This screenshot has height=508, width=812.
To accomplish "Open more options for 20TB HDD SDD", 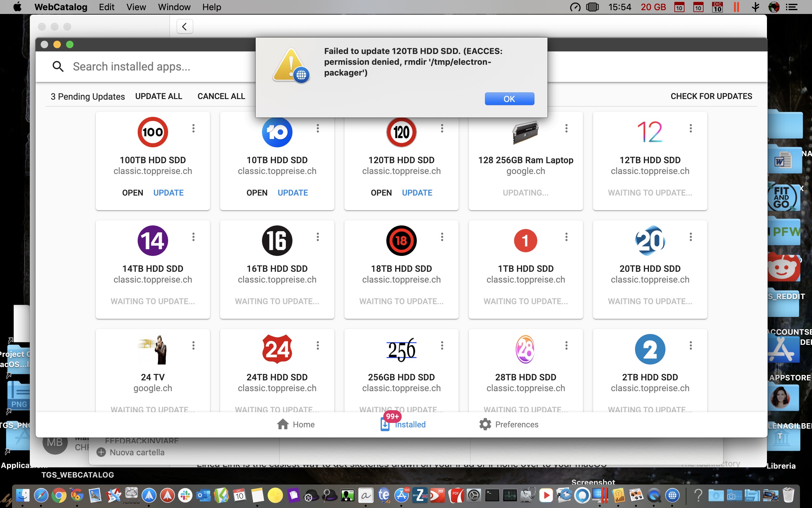I will (691, 237).
